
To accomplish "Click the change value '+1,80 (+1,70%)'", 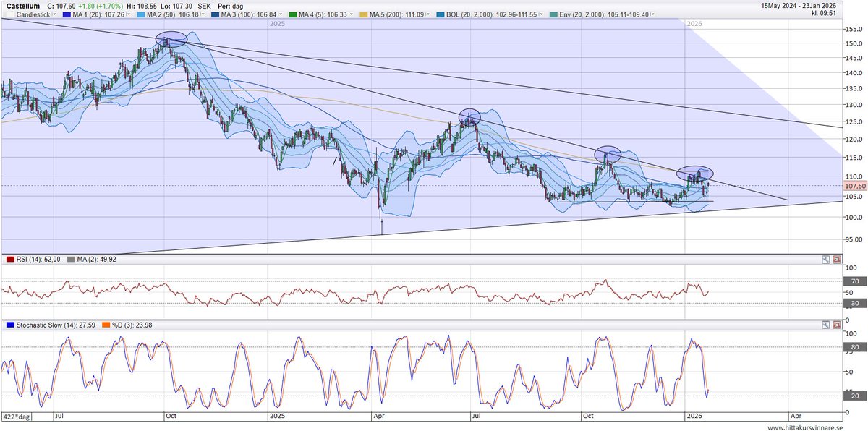I will tap(101, 6).
